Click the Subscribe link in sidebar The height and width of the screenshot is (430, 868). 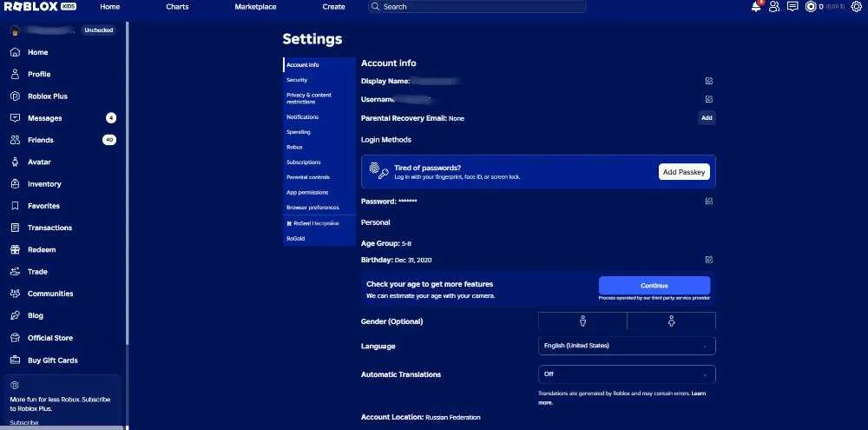tap(23, 422)
